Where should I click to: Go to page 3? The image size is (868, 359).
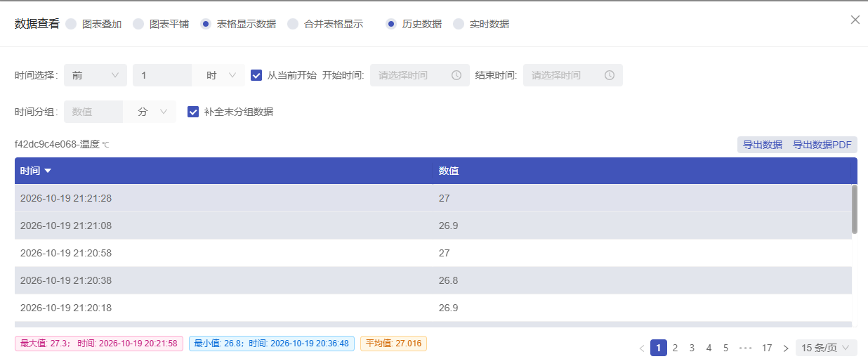(692, 348)
